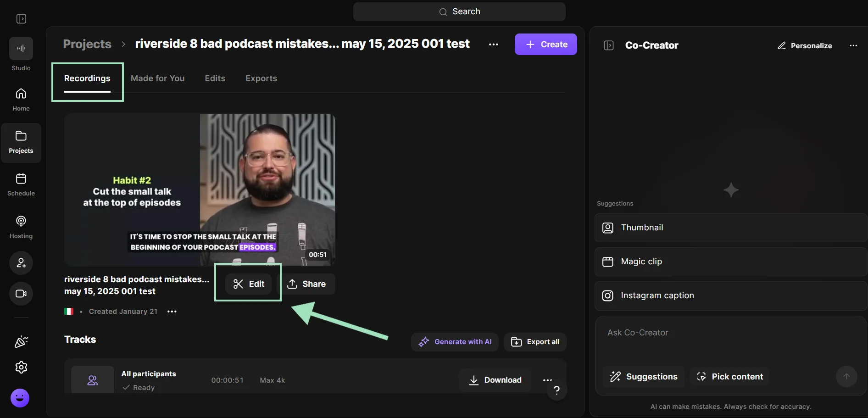This screenshot has height=418, width=868.
Task: Click the send arrow in Co-Creator
Action: pyautogui.click(x=846, y=377)
